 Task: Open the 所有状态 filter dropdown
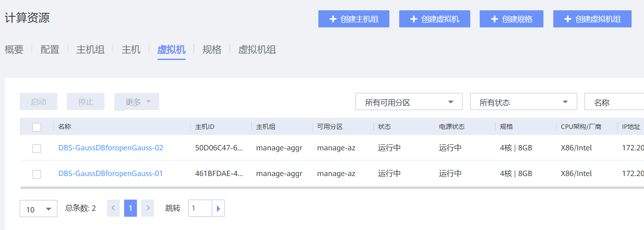[x=523, y=102]
